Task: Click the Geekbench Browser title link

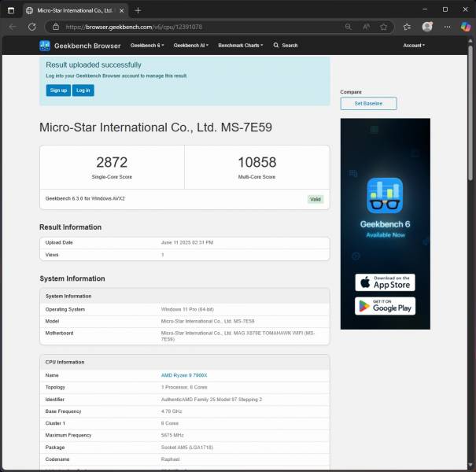Action: click(x=87, y=46)
